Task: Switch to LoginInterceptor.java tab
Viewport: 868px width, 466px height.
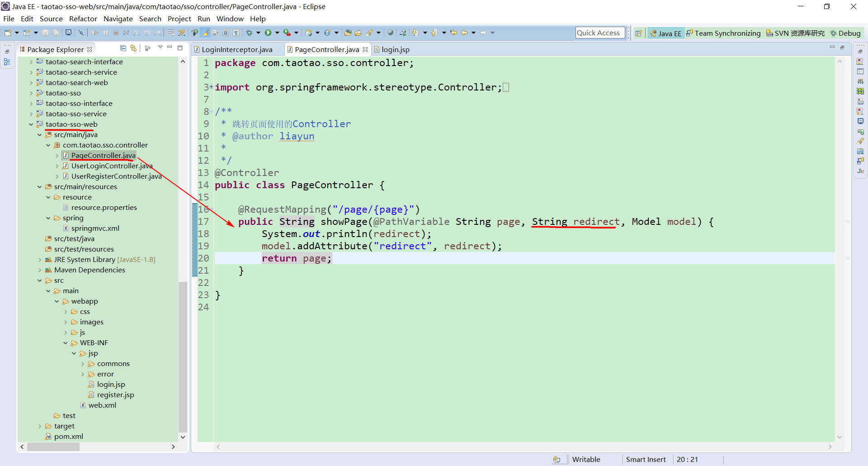Action: [237, 49]
